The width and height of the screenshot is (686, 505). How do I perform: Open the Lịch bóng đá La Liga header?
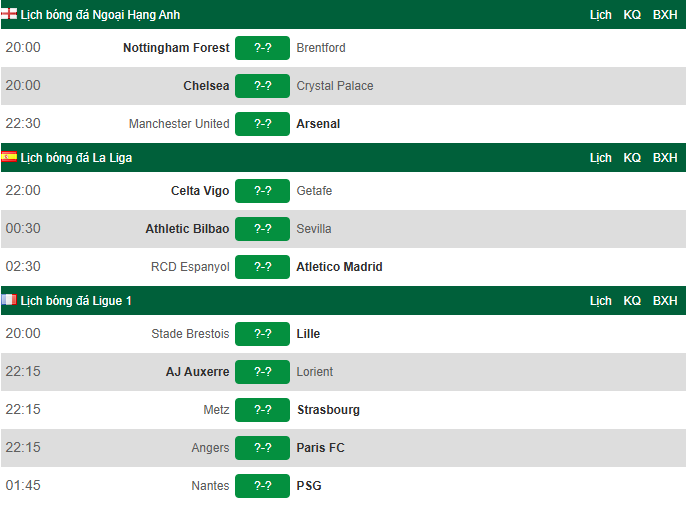(76, 158)
